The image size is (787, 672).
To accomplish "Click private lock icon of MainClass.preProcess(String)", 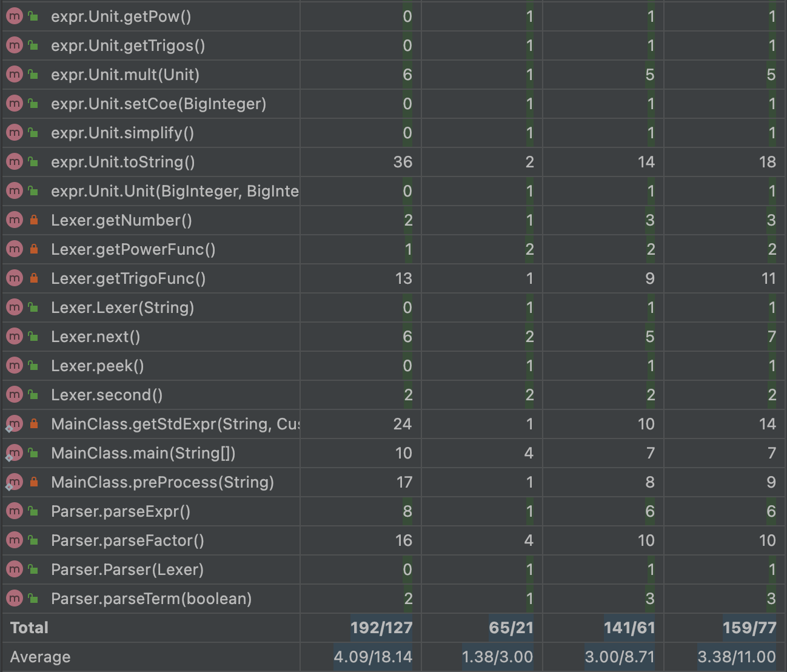I will tap(34, 482).
